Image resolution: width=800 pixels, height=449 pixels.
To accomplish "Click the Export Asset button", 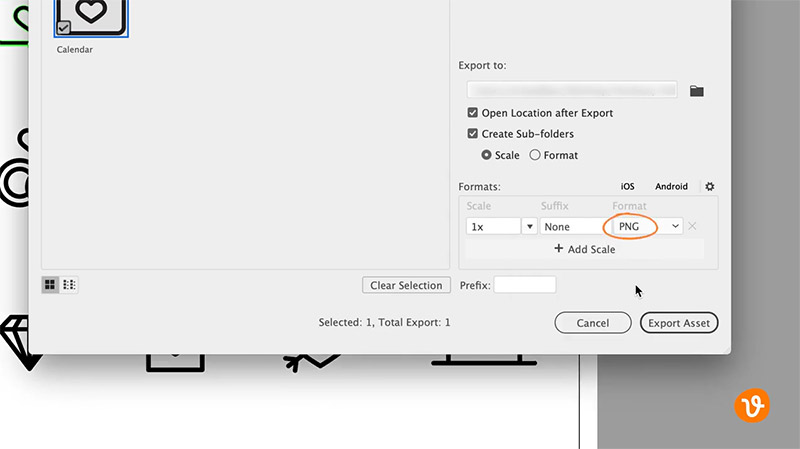I will [x=679, y=322].
